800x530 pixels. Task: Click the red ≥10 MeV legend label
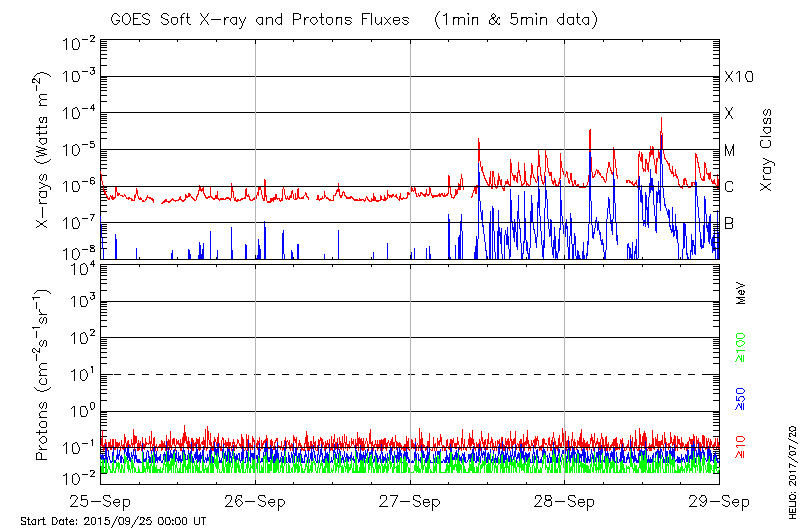point(741,447)
